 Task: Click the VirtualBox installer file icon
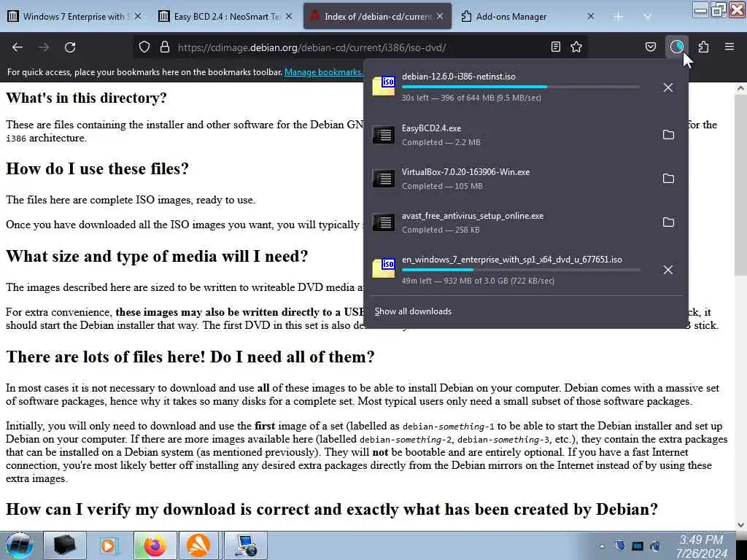coord(384,179)
